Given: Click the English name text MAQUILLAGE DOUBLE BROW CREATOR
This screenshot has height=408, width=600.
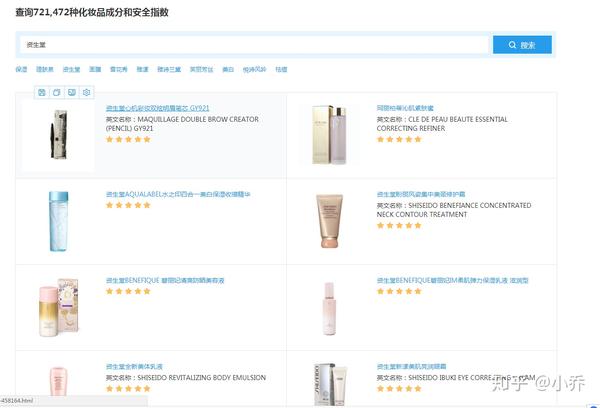Looking at the screenshot, I should [x=198, y=119].
